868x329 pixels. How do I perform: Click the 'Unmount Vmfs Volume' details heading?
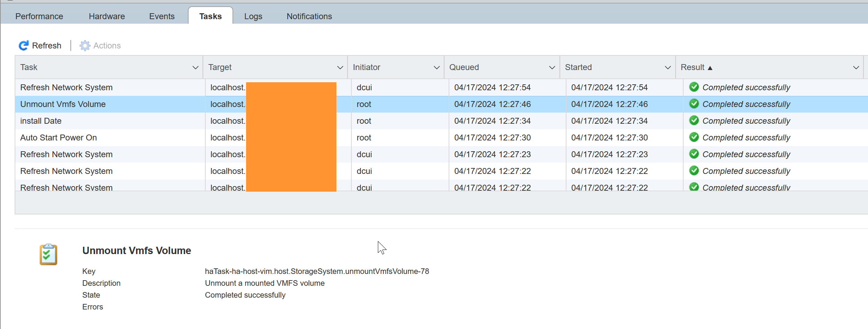point(137,251)
